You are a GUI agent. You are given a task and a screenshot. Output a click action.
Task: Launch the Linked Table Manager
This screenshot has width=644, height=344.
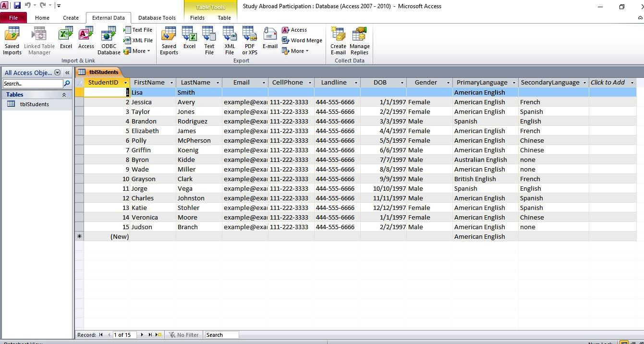[39, 41]
